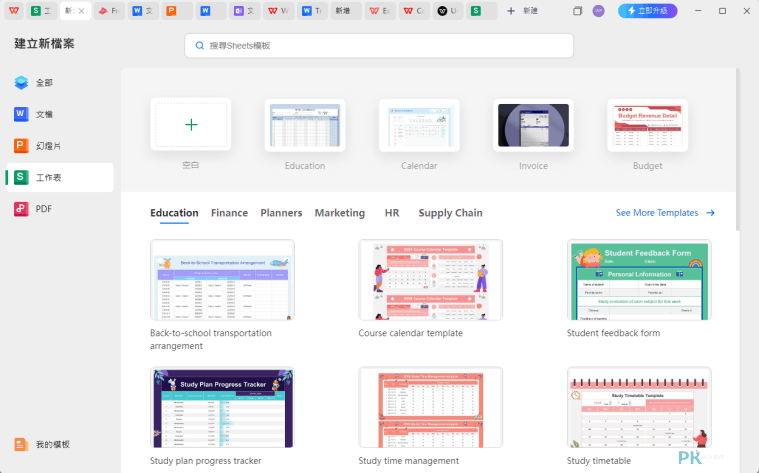Open the WPS home logo tab
The width and height of the screenshot is (759, 473).
(x=14, y=11)
